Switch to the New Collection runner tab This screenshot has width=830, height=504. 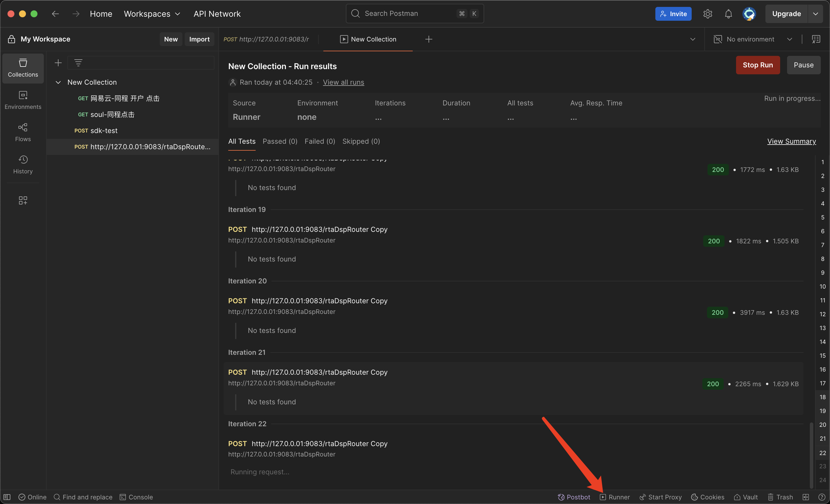coord(368,39)
